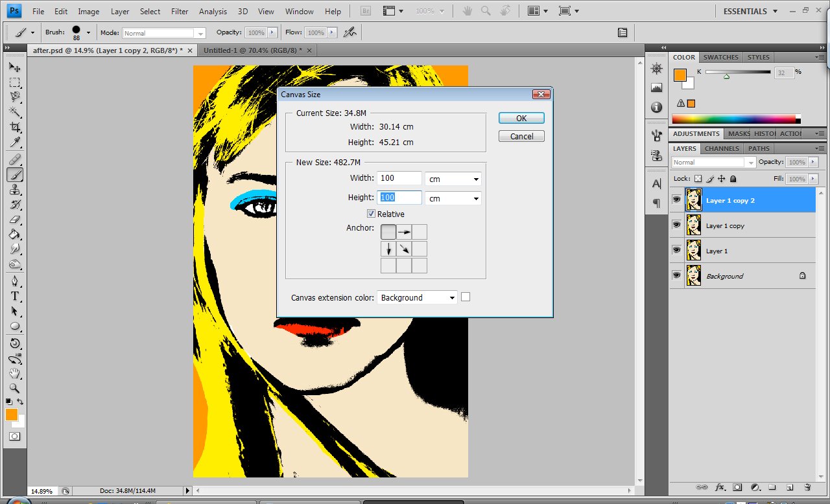Viewport: 830px width, 504px height.
Task: Create a new layer
Action: (790, 487)
